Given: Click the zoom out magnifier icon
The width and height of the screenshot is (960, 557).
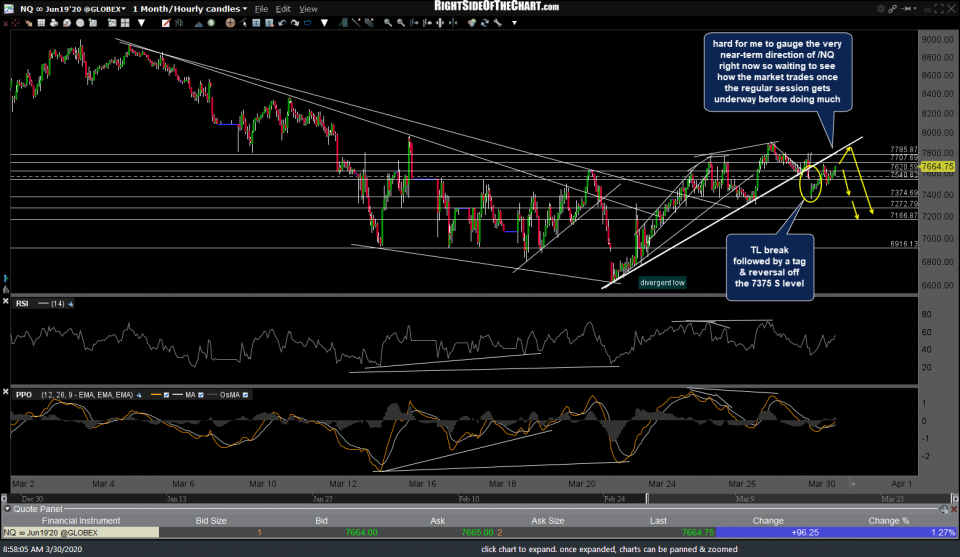Looking at the screenshot, I should (401, 23).
